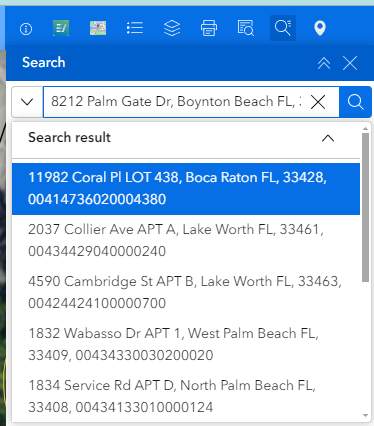Clear the search text with X

pos(318,102)
